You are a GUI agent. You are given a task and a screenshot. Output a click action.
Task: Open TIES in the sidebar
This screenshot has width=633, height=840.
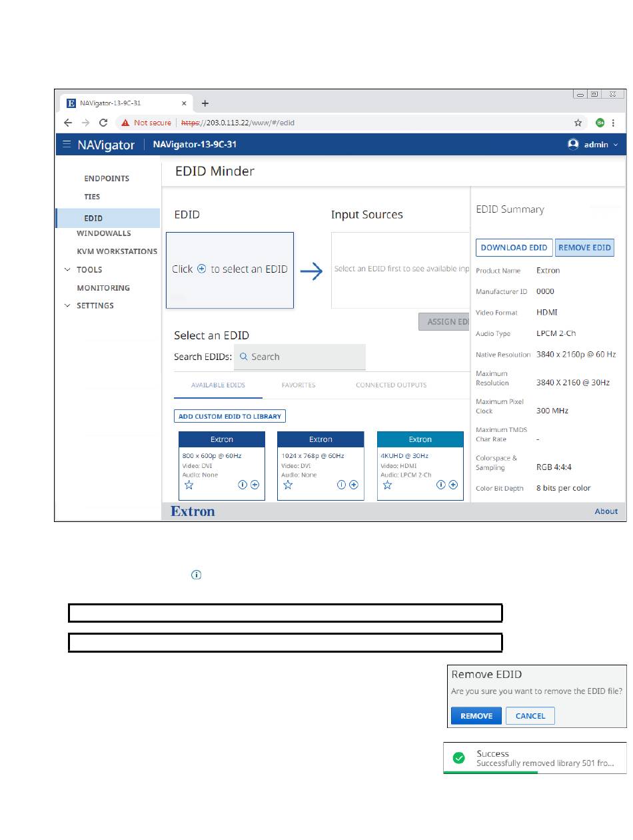92,197
